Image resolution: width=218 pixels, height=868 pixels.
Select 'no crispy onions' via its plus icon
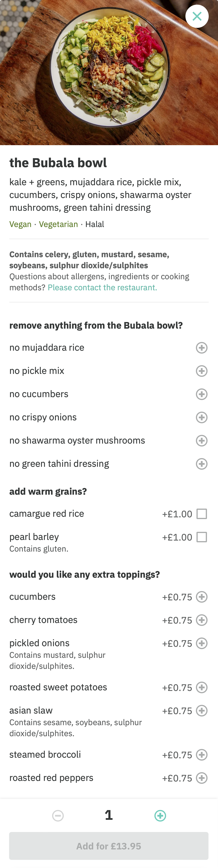tap(202, 417)
